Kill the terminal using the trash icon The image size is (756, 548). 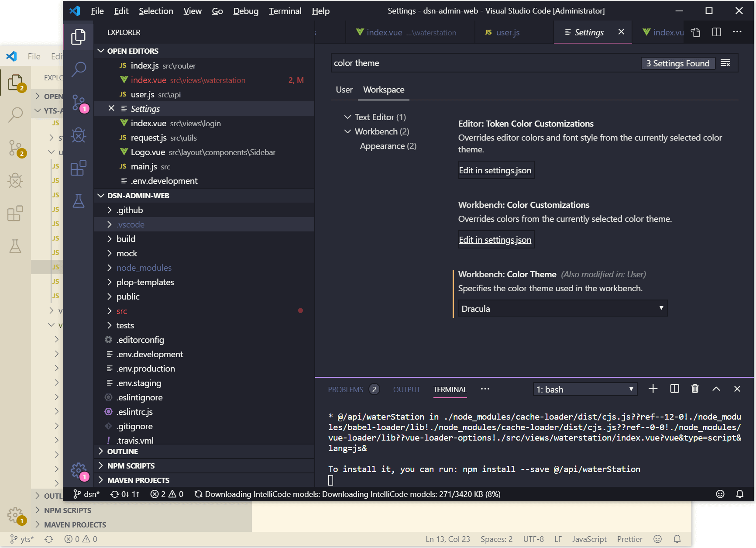click(x=695, y=389)
